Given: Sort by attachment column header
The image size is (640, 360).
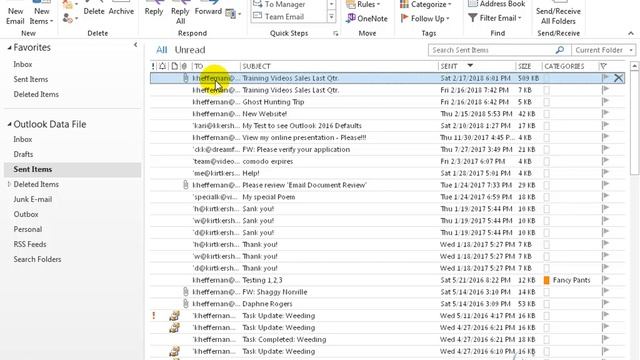Looking at the screenshot, I should click(x=185, y=66).
